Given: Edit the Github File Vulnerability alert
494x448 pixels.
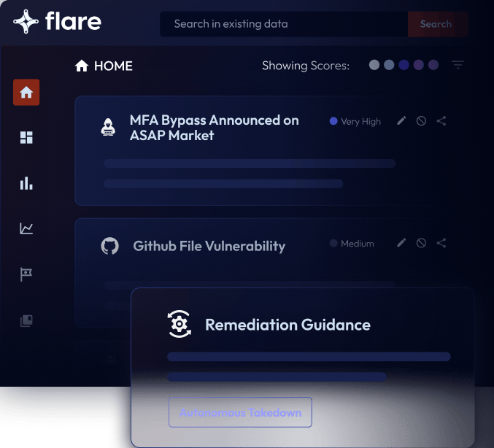Looking at the screenshot, I should coord(401,243).
